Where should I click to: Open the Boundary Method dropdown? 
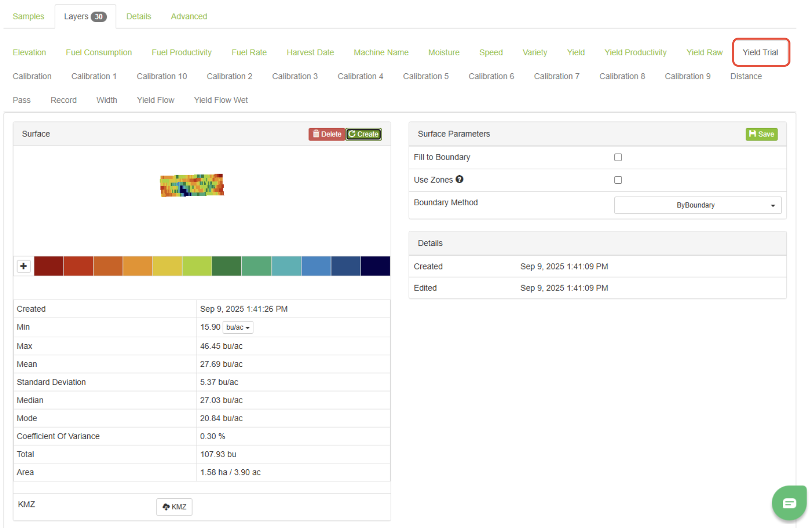click(697, 205)
